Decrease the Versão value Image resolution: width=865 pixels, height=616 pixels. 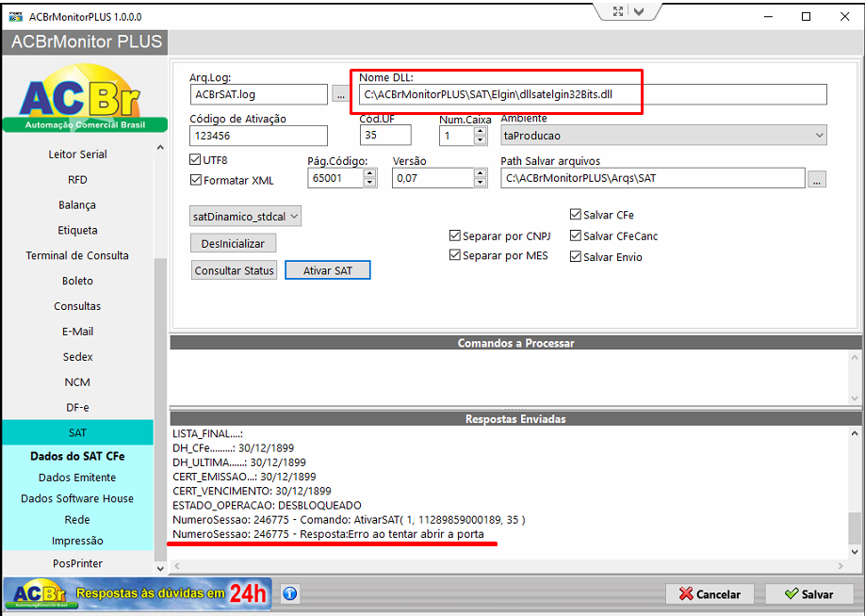click(481, 183)
